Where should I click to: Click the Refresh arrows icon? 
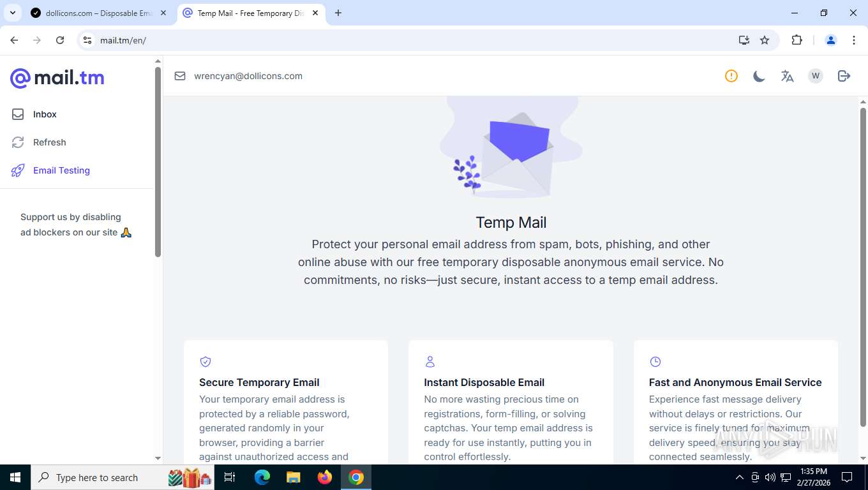[18, 142]
